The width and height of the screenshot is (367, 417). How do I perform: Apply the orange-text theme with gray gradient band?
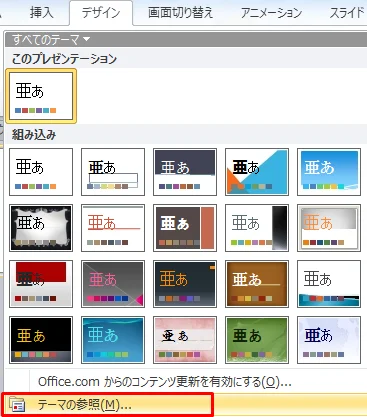[329, 228]
